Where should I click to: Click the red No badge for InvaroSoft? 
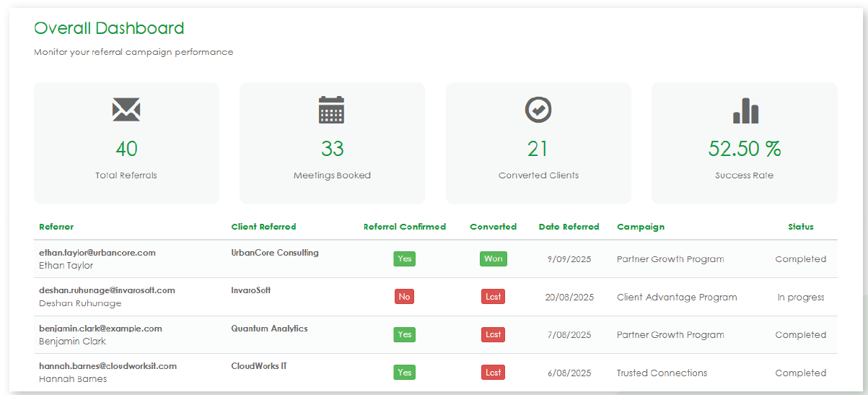coord(404,297)
